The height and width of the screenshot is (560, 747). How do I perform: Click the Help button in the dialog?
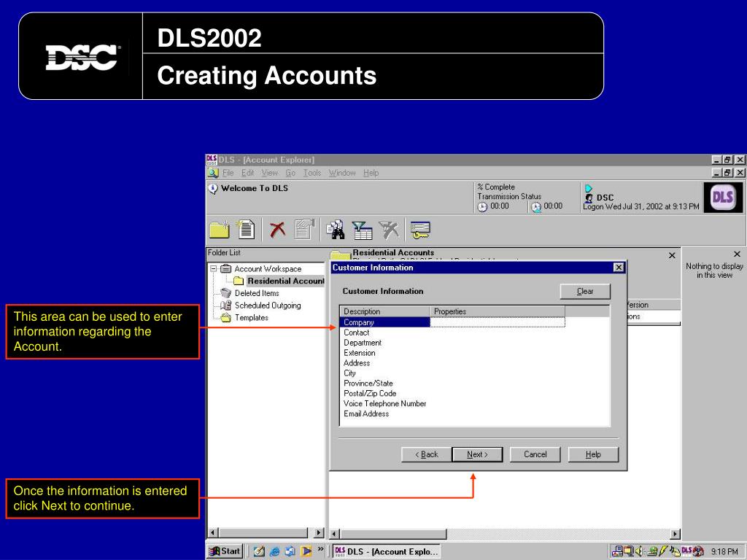point(593,454)
